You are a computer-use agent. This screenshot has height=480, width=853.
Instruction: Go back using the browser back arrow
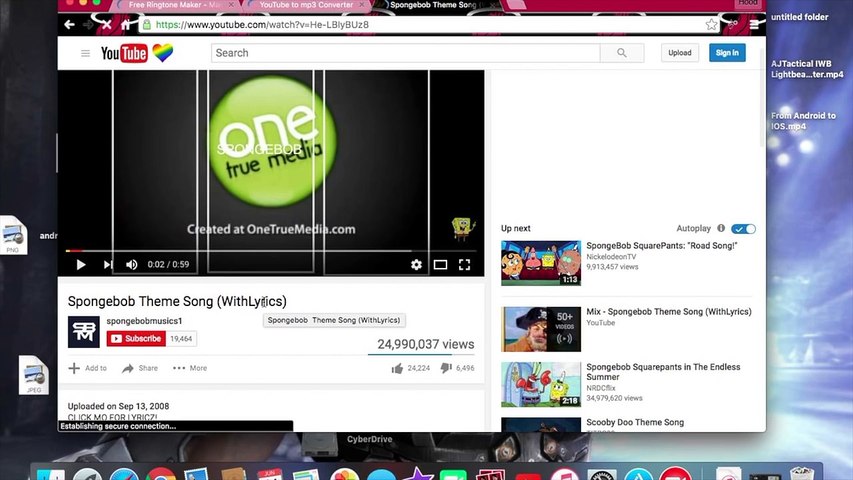pyautogui.click(x=69, y=24)
